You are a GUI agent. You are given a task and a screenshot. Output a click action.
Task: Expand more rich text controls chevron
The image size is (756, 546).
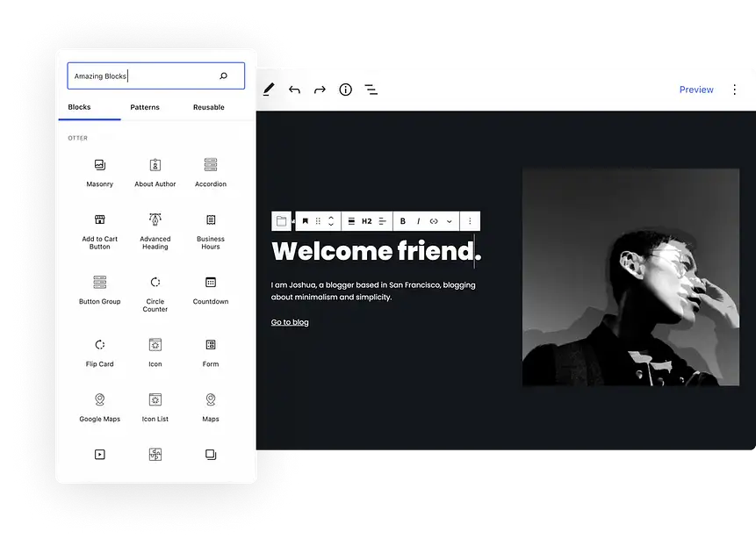(x=450, y=221)
